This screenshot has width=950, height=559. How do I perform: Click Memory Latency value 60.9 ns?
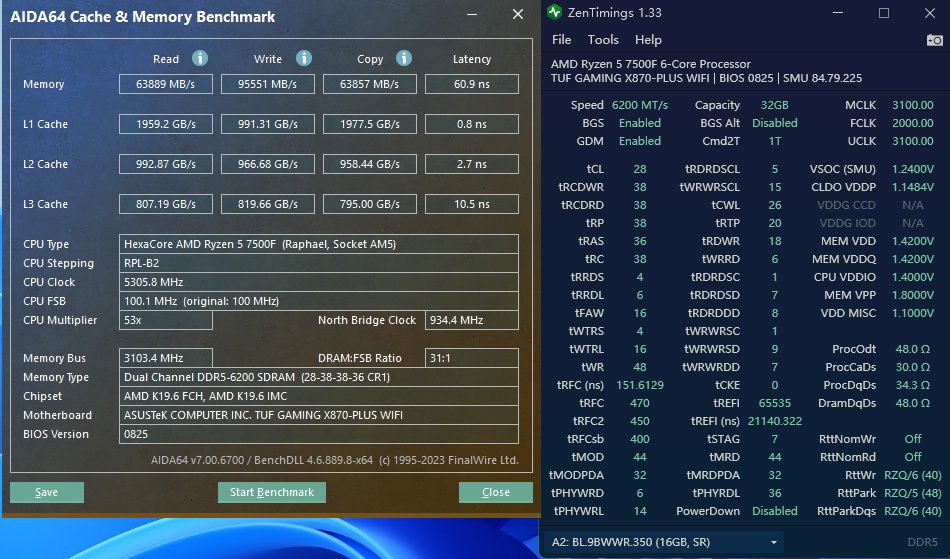point(471,84)
